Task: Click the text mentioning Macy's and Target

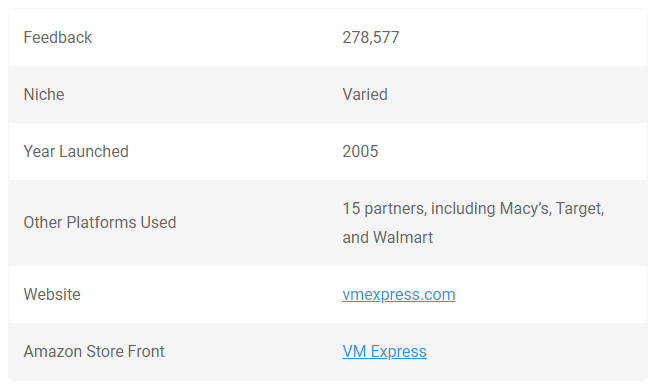Action: pos(473,208)
